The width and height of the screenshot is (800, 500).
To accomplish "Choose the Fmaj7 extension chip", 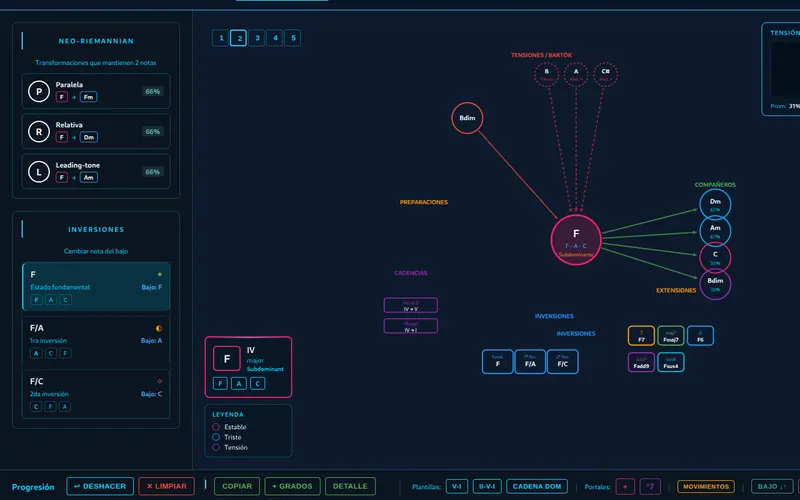I will pos(670,336).
